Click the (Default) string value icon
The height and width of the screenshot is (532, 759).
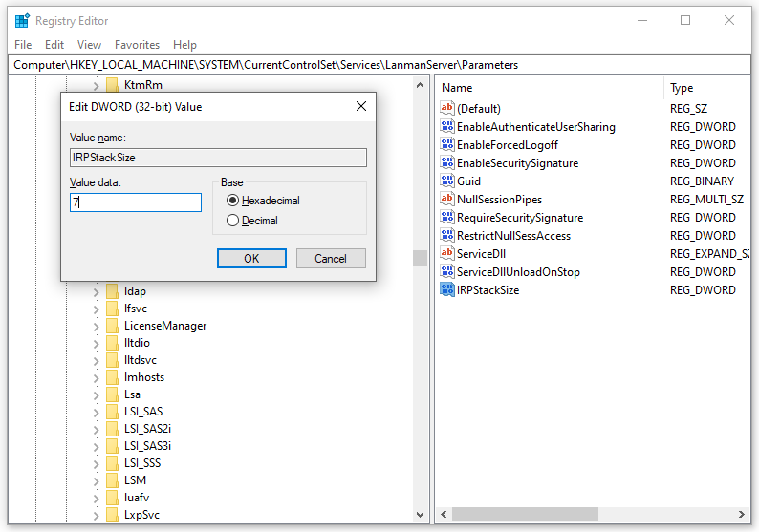point(446,108)
